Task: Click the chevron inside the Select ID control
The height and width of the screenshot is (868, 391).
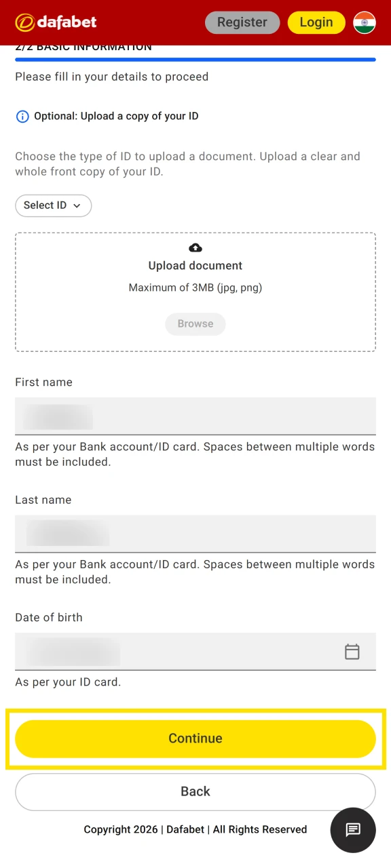Action: coord(76,205)
